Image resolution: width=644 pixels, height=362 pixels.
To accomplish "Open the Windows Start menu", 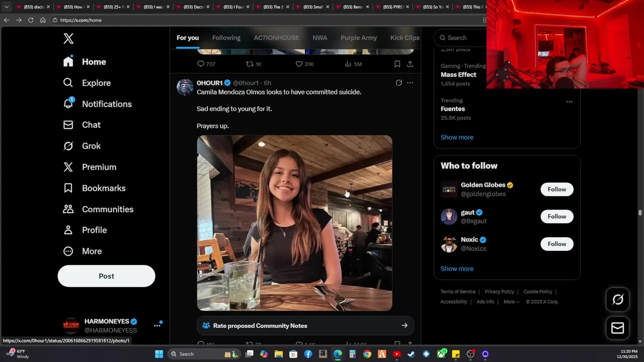I will pos(159,354).
